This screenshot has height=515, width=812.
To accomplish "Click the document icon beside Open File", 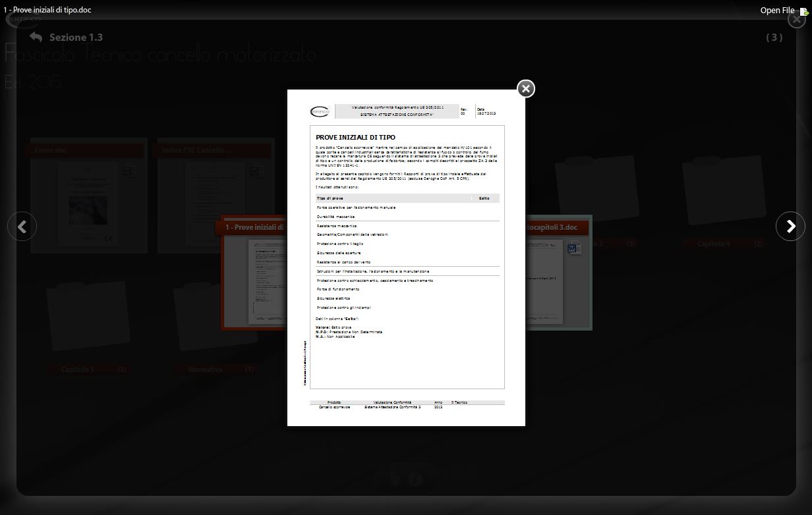I will point(803,11).
